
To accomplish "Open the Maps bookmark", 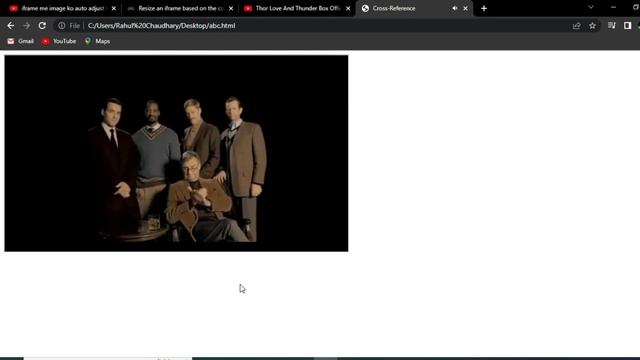I will [x=98, y=41].
